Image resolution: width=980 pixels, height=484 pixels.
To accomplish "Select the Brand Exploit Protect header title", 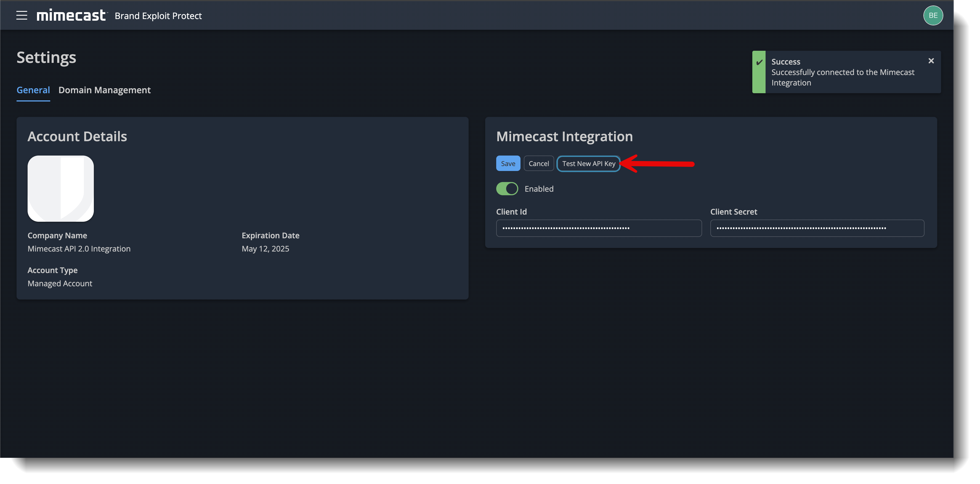I will [x=158, y=16].
